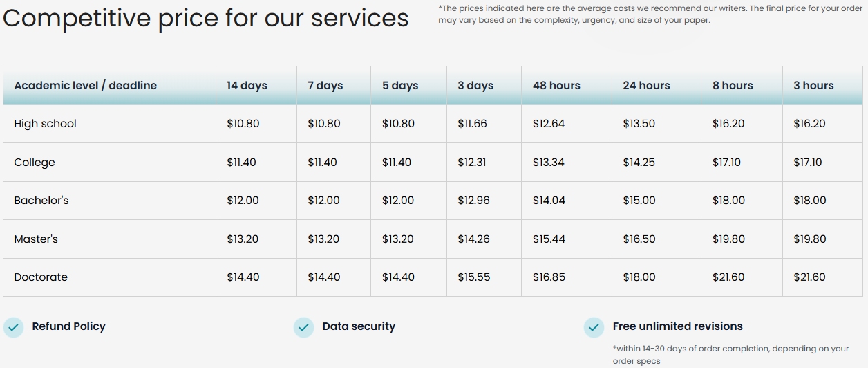868x368 pixels.
Task: Click the checkmark icon beside Data security
Action: click(x=303, y=327)
